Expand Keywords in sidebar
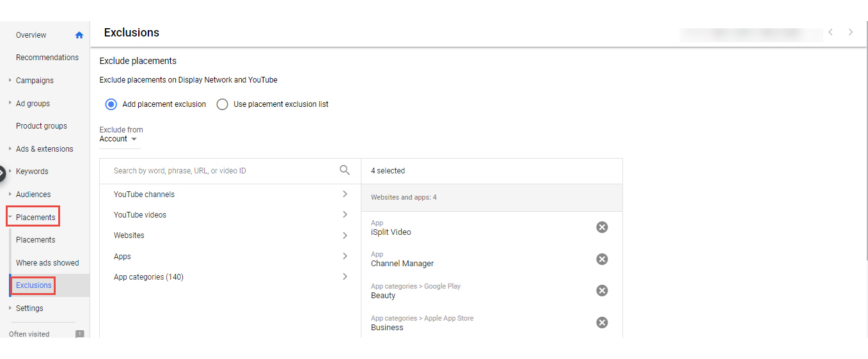 (x=10, y=172)
